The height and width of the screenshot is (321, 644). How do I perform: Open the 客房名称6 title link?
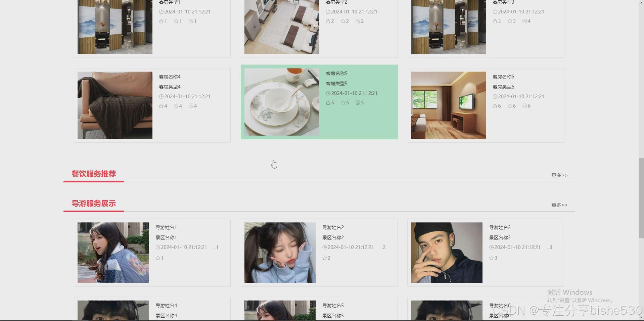503,77
